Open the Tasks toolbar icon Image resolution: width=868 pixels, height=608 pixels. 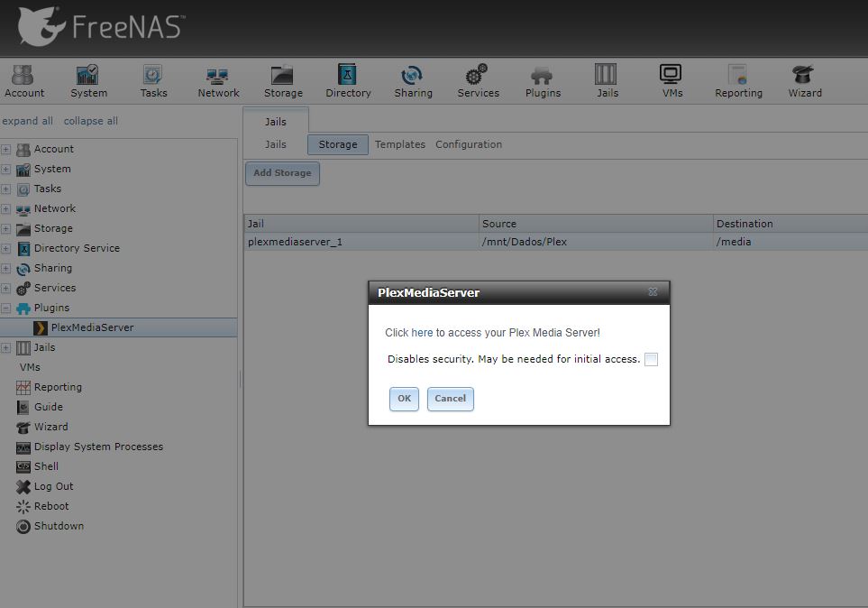(x=153, y=81)
